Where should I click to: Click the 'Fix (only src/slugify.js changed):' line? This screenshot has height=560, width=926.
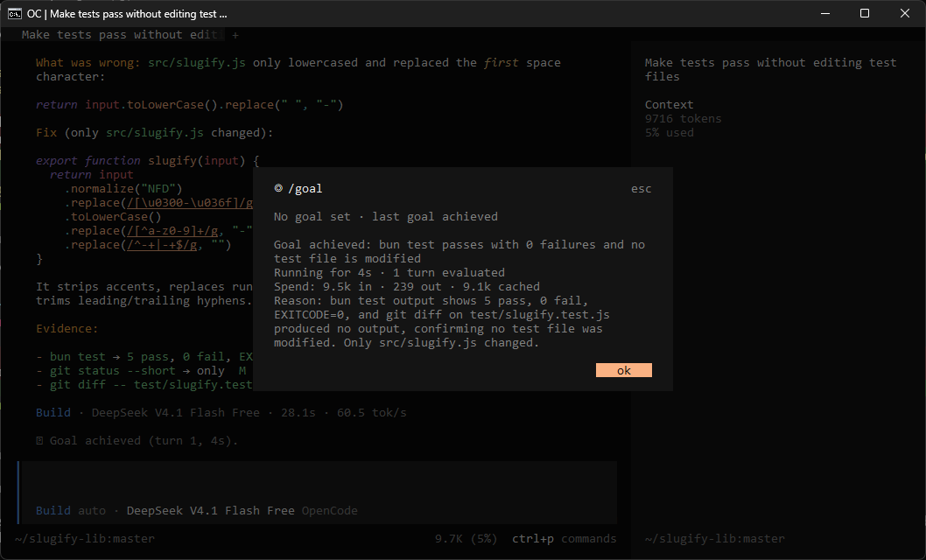coord(154,133)
